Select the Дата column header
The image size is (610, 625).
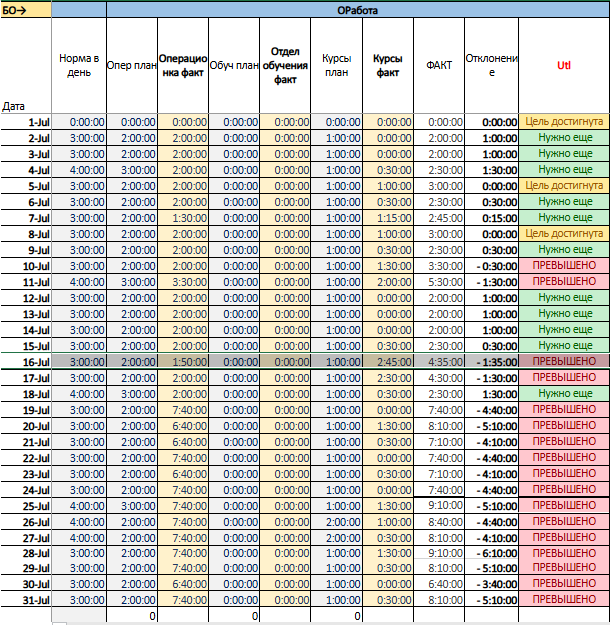tap(26, 66)
